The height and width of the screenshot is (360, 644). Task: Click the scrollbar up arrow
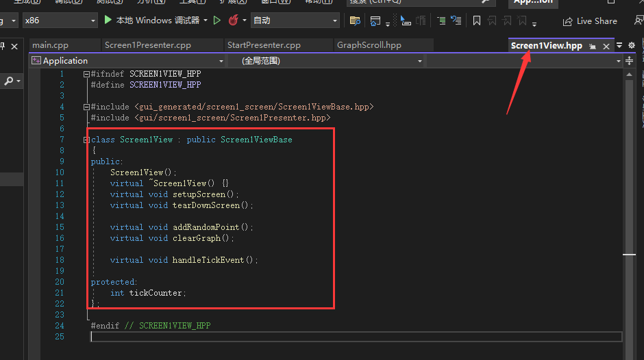point(629,75)
